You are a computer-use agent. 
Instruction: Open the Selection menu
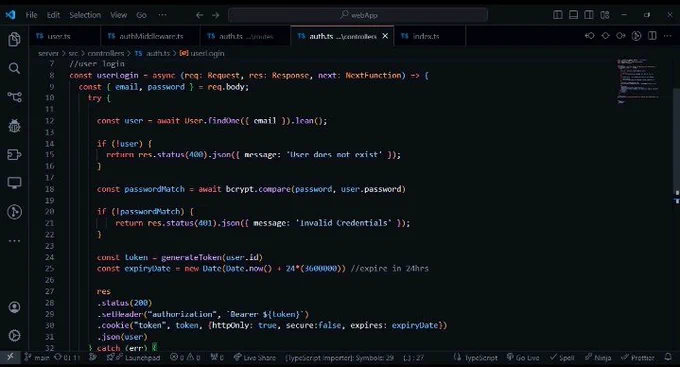(85, 15)
